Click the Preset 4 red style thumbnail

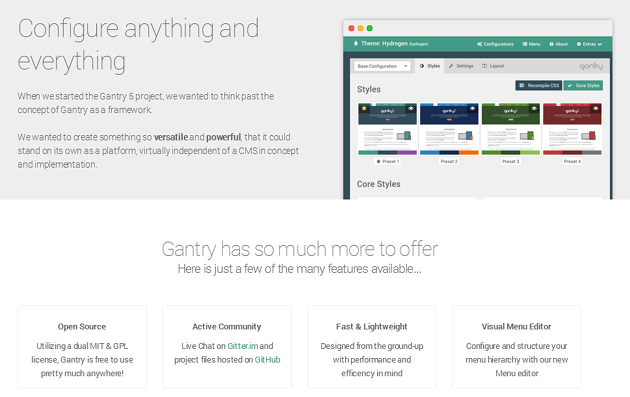point(572,129)
